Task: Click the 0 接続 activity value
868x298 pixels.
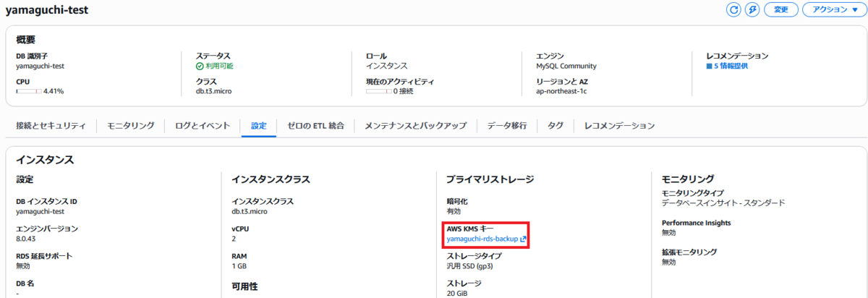Action: tap(404, 92)
